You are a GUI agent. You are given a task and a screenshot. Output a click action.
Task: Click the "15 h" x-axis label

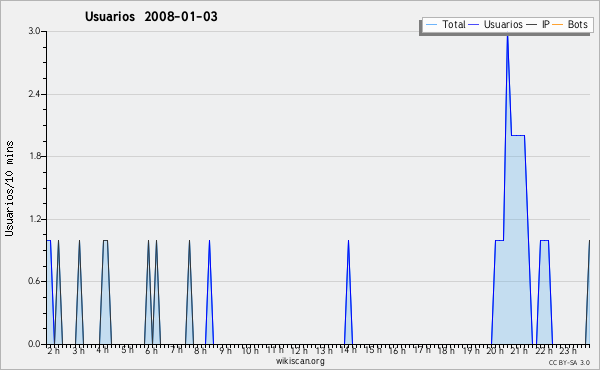(373, 350)
